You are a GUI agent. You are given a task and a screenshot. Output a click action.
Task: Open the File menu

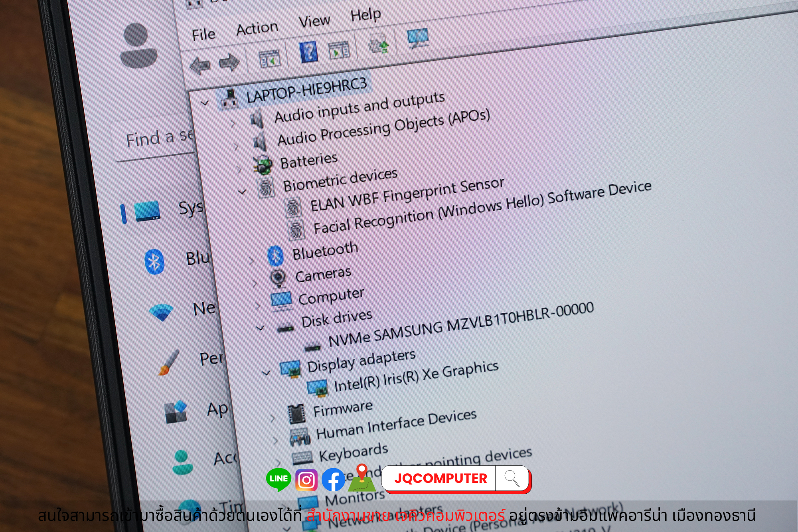point(203,34)
